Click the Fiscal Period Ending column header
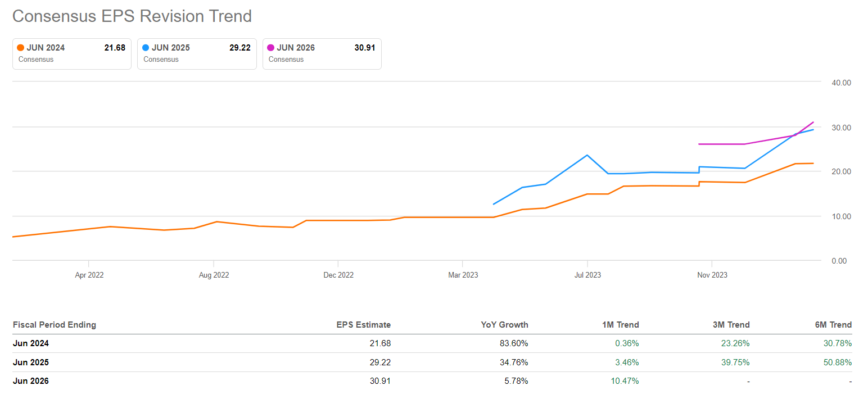This screenshot has width=868, height=399. [54, 325]
